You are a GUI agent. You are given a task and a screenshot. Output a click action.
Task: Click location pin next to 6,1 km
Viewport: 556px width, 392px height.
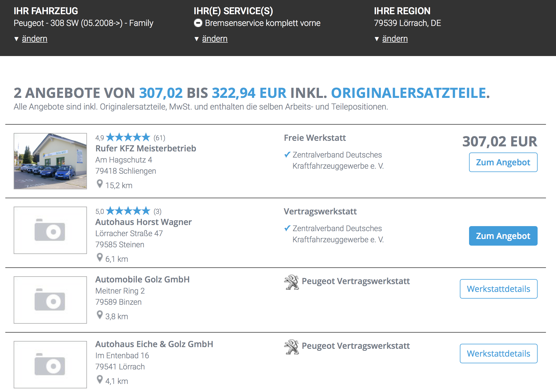click(x=99, y=258)
